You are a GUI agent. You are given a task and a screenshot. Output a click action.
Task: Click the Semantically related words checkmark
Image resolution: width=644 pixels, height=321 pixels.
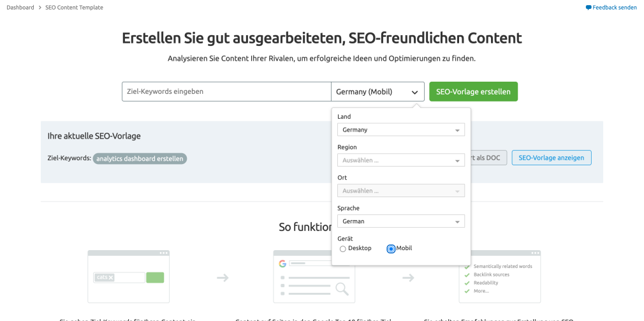click(467, 266)
